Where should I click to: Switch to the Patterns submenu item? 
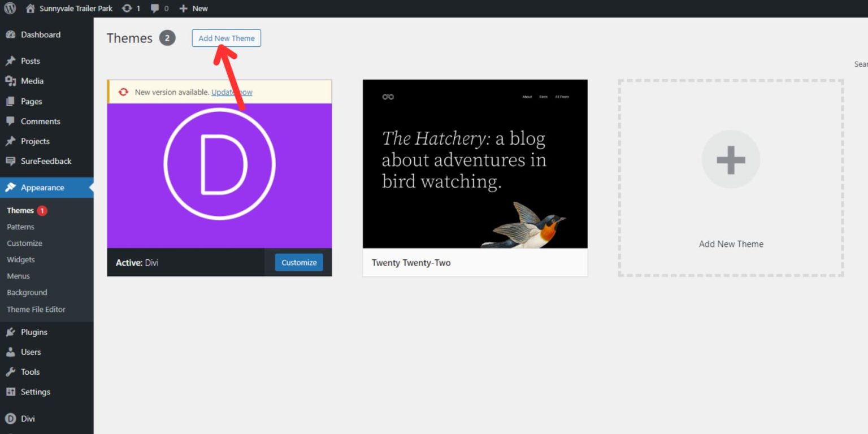click(x=20, y=226)
